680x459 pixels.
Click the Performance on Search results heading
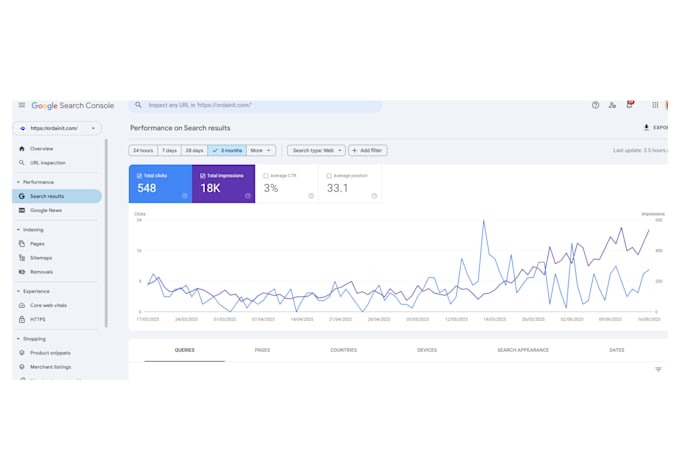point(180,128)
